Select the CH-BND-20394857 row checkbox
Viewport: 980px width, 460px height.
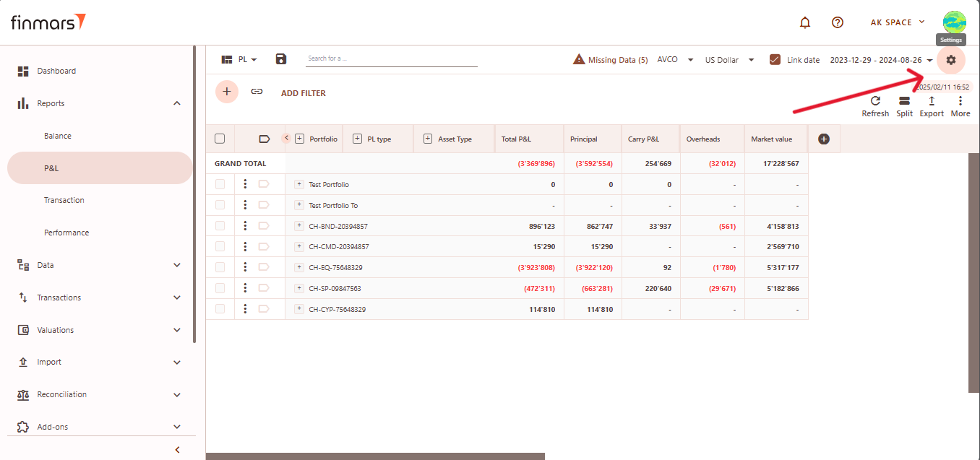220,226
